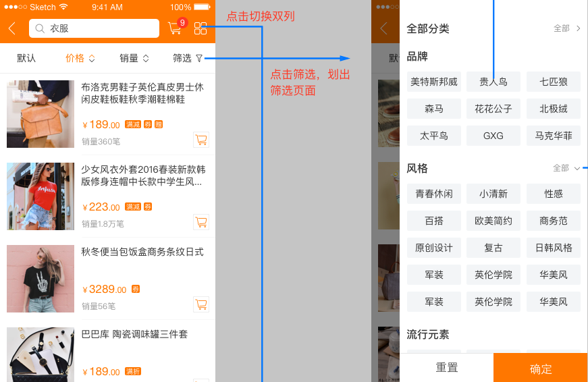Open the leather bag product thumbnail
The height and width of the screenshot is (382, 588).
point(41,114)
